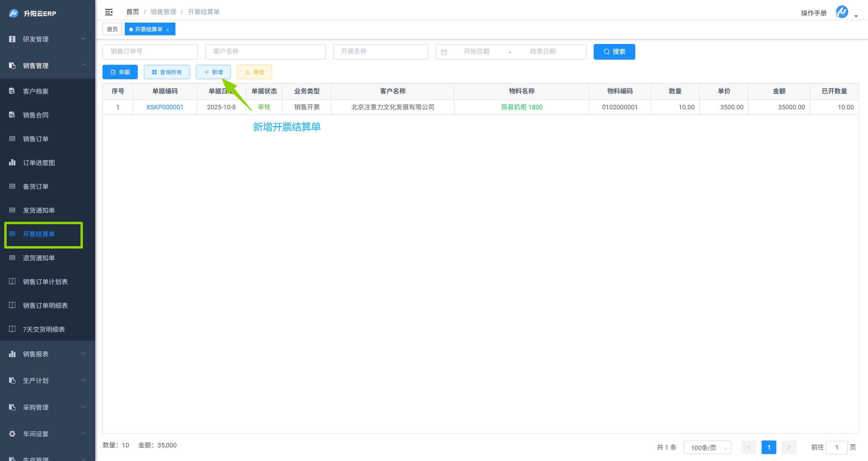The height and width of the screenshot is (461, 868).
Task: Open 客户档案 in the sidebar
Action: pyautogui.click(x=36, y=91)
